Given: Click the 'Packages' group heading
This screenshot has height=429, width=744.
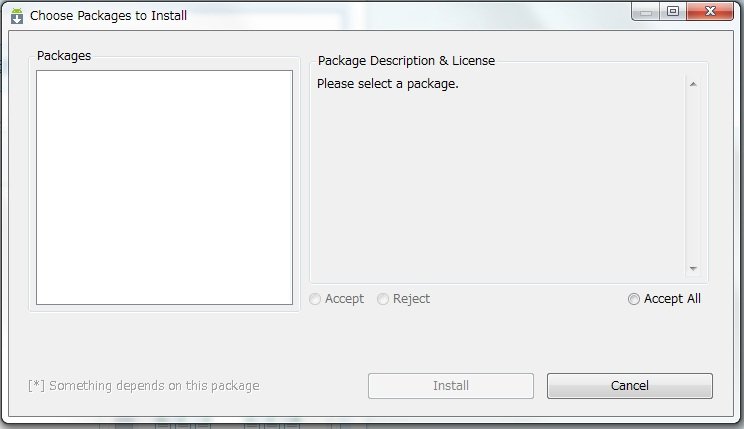Looking at the screenshot, I should click(x=64, y=56).
